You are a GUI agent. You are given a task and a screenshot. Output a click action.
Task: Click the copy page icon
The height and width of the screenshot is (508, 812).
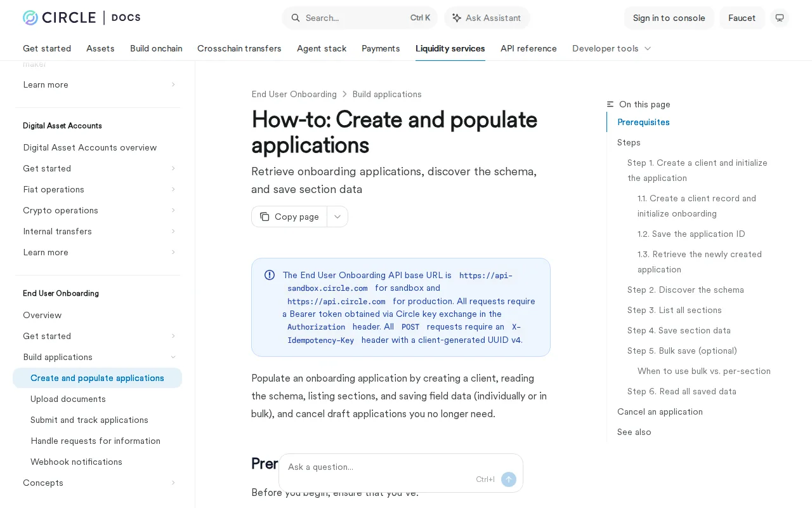click(x=265, y=217)
